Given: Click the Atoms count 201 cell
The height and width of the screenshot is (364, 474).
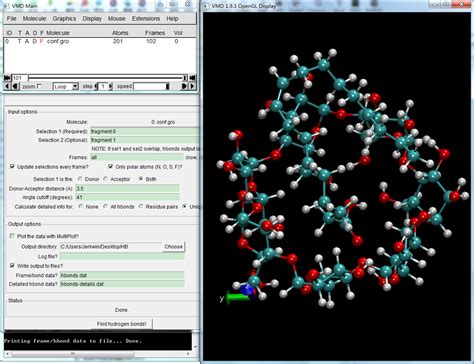Looking at the screenshot, I should pos(118,41).
